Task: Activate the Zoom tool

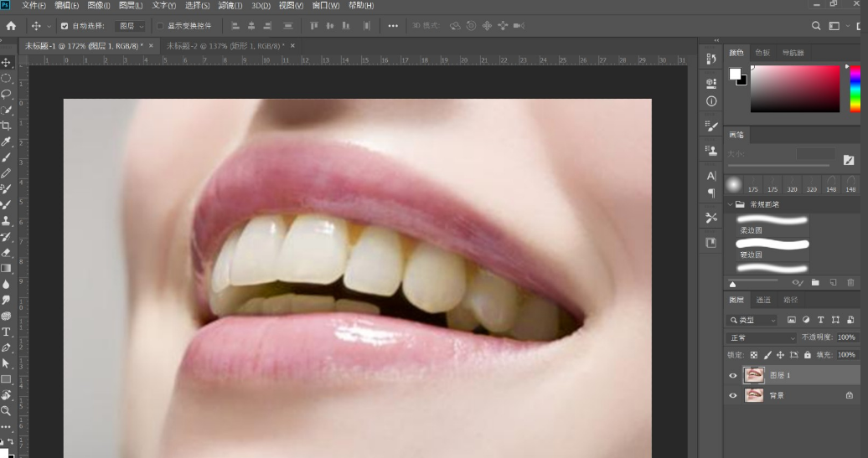Action: click(x=6, y=411)
